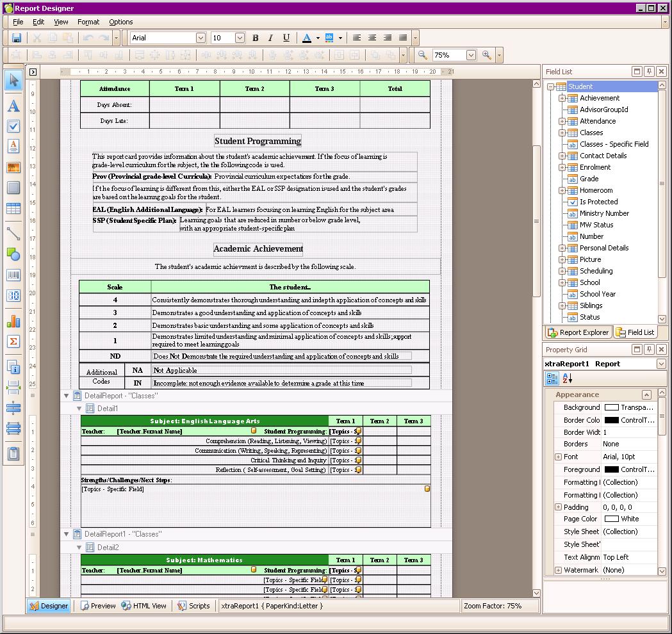The image size is (672, 634).
Task: Choose the Table control tool
Action: (13, 208)
